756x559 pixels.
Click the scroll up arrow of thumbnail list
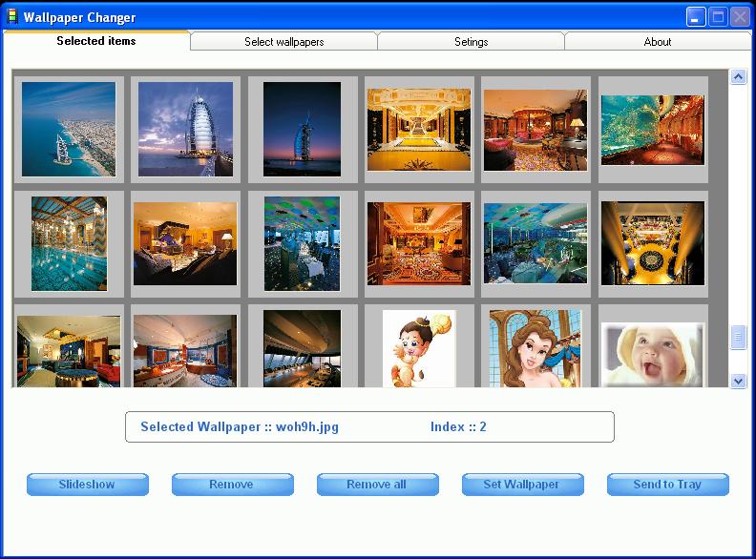point(738,77)
